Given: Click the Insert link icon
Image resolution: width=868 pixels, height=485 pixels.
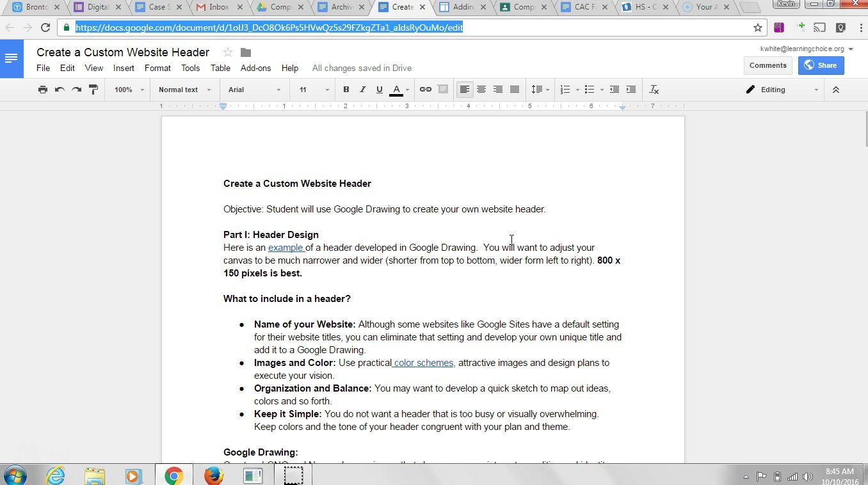Looking at the screenshot, I should (425, 90).
